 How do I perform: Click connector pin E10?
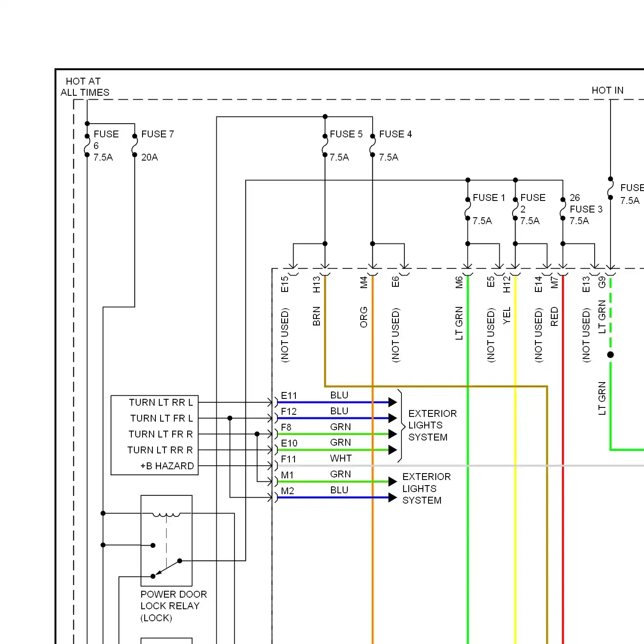click(289, 443)
